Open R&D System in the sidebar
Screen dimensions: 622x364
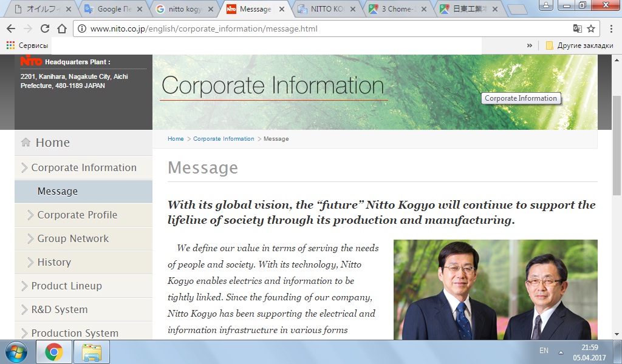tap(83, 310)
